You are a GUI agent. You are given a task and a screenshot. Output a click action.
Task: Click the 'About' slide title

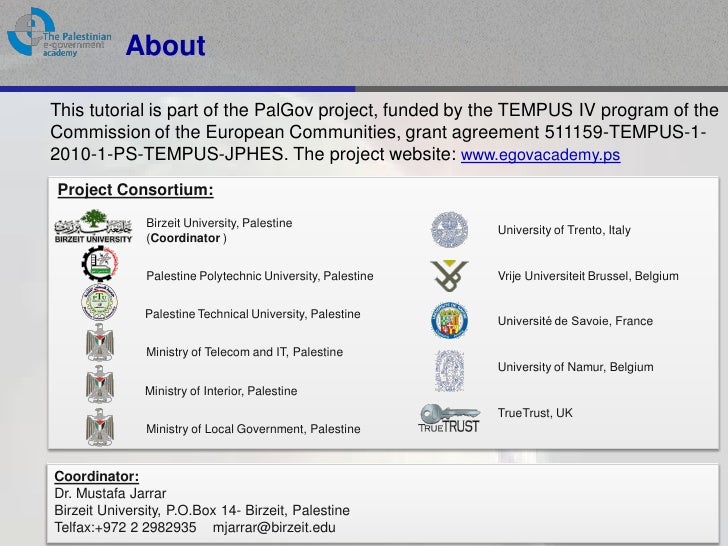pyautogui.click(x=165, y=46)
